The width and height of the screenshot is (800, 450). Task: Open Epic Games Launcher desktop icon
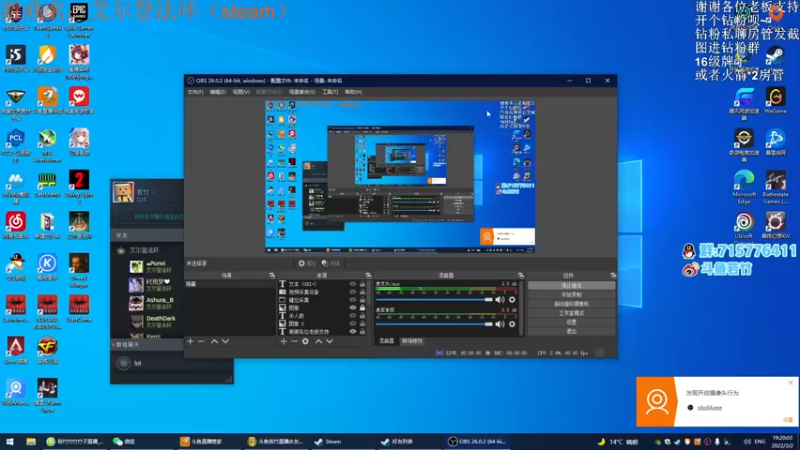tap(79, 19)
